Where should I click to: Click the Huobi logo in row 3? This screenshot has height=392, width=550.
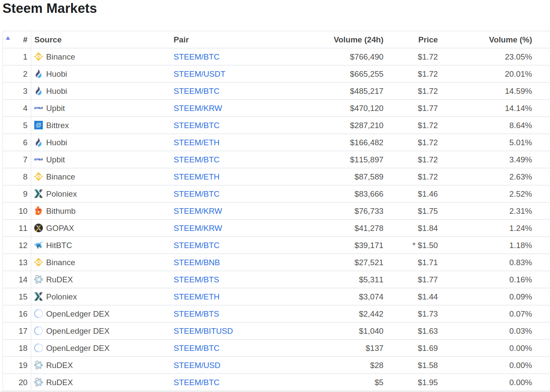[x=39, y=91]
